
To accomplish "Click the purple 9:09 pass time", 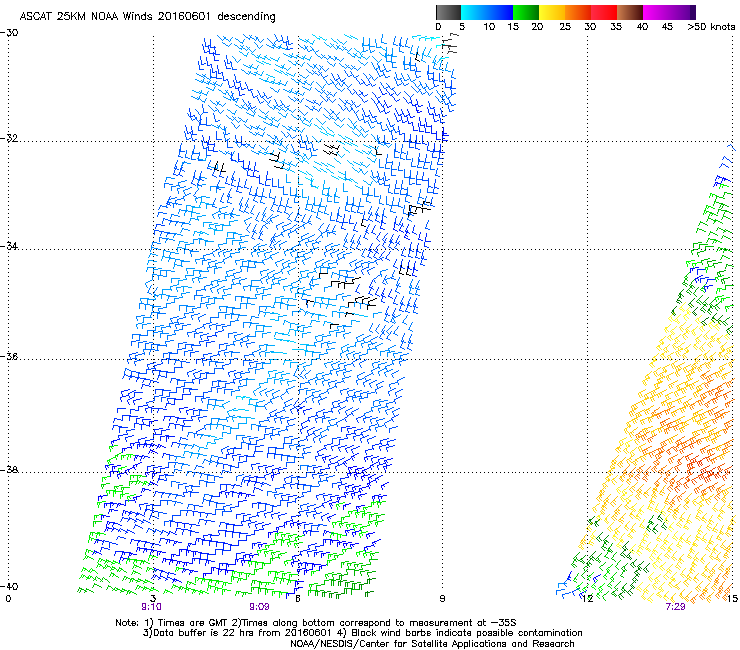I will [260, 607].
